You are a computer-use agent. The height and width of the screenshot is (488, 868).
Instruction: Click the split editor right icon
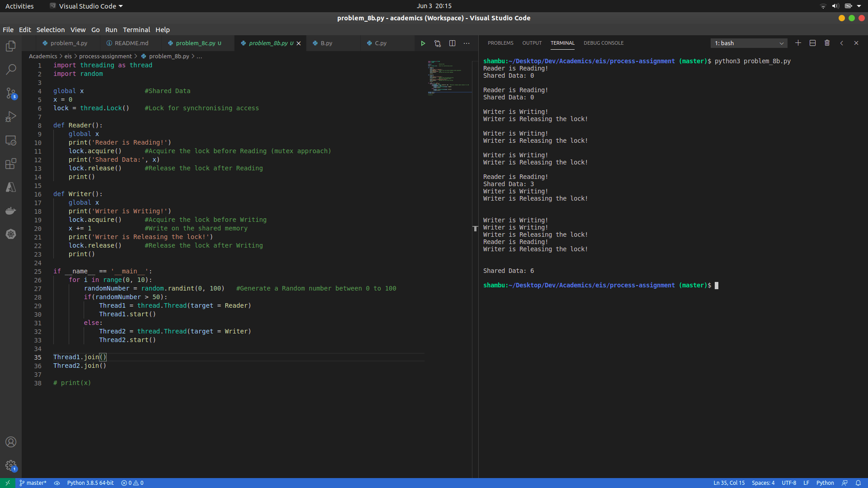[x=452, y=43]
